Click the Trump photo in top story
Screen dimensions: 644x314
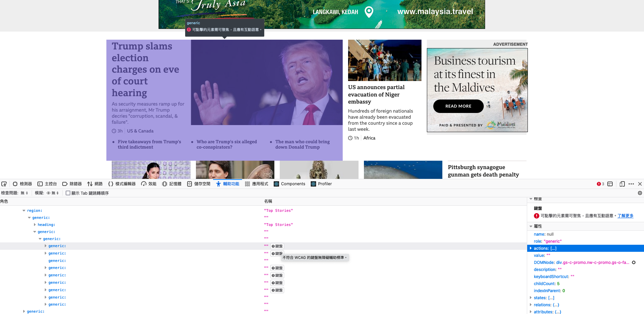pos(267,82)
